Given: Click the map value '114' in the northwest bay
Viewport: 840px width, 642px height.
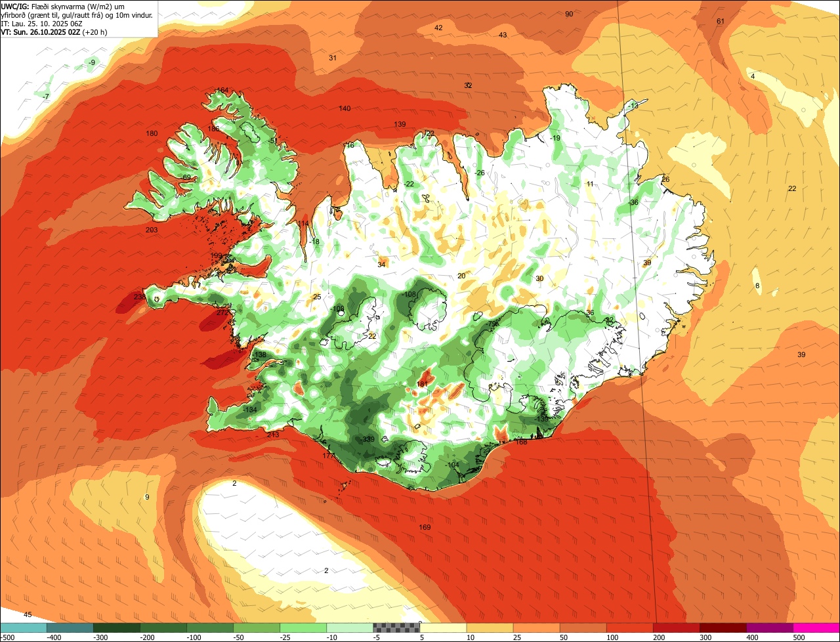Looking at the screenshot, I should pos(303,224).
